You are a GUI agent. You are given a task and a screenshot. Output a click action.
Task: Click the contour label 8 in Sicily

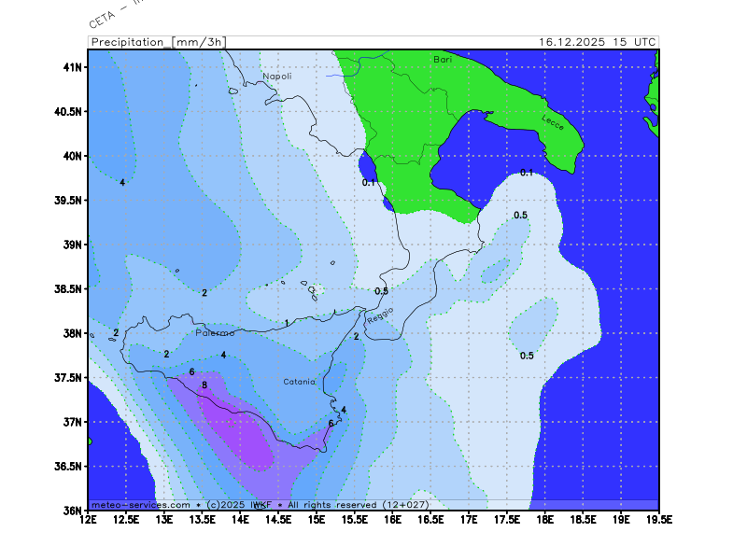(x=204, y=385)
